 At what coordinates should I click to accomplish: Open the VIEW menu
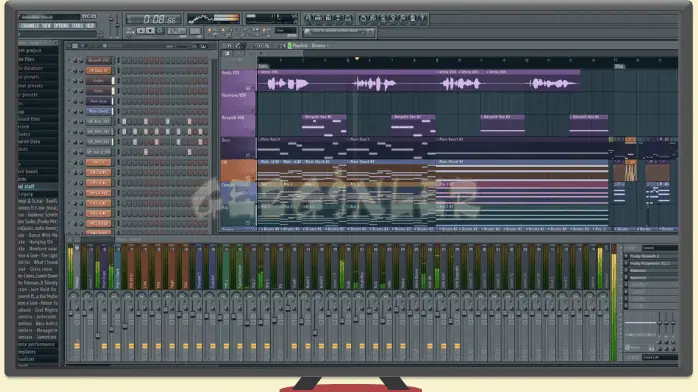pyautogui.click(x=46, y=26)
